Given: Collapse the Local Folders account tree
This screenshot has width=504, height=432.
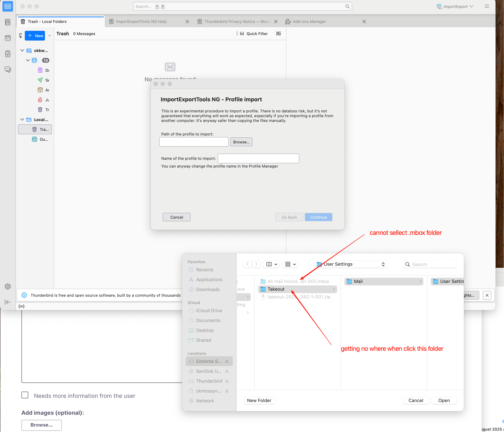Looking at the screenshot, I should [x=22, y=119].
